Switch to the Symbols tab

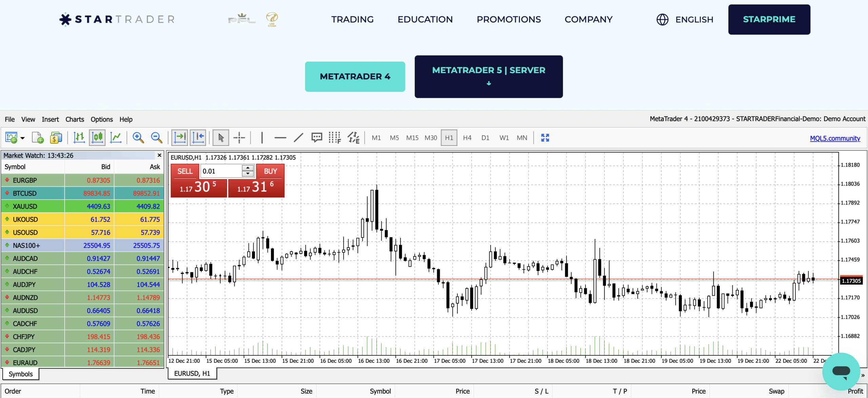click(x=20, y=374)
